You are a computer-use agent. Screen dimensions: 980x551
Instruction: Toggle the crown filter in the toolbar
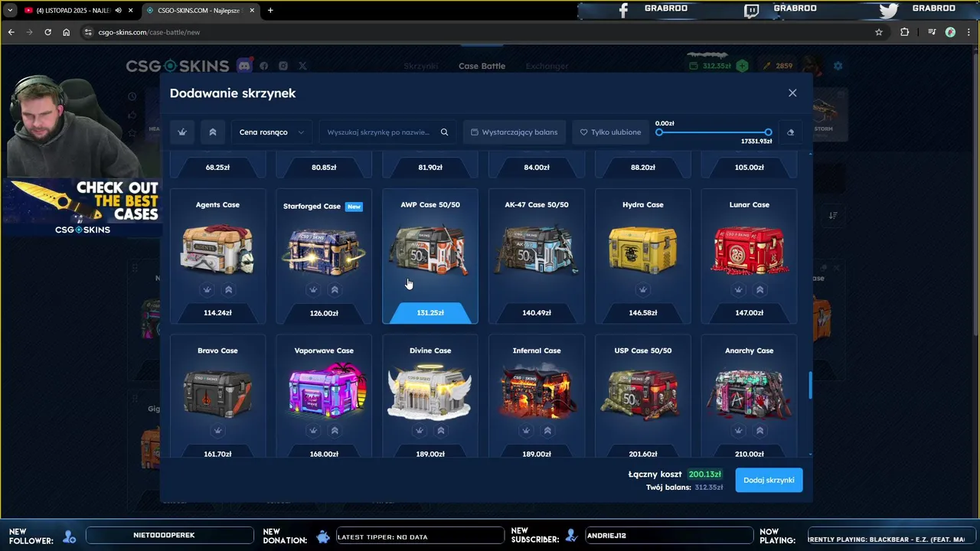[182, 132]
